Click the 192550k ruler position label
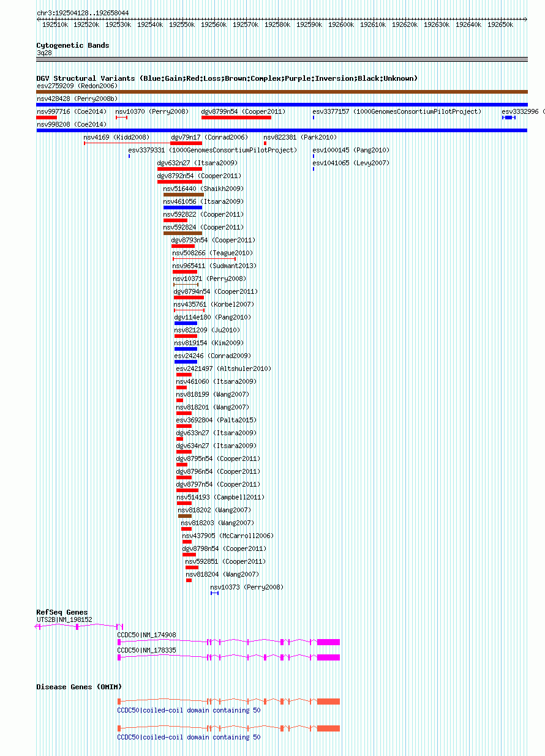 pyautogui.click(x=182, y=25)
